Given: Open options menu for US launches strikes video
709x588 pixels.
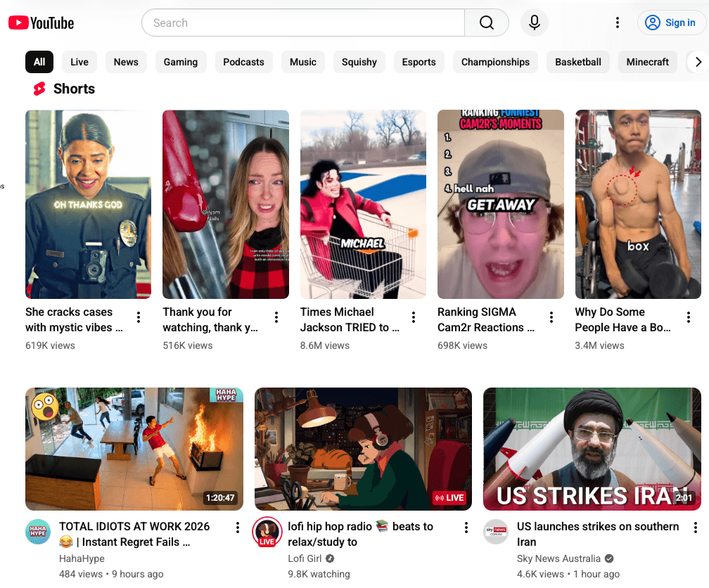Looking at the screenshot, I should coord(696,528).
